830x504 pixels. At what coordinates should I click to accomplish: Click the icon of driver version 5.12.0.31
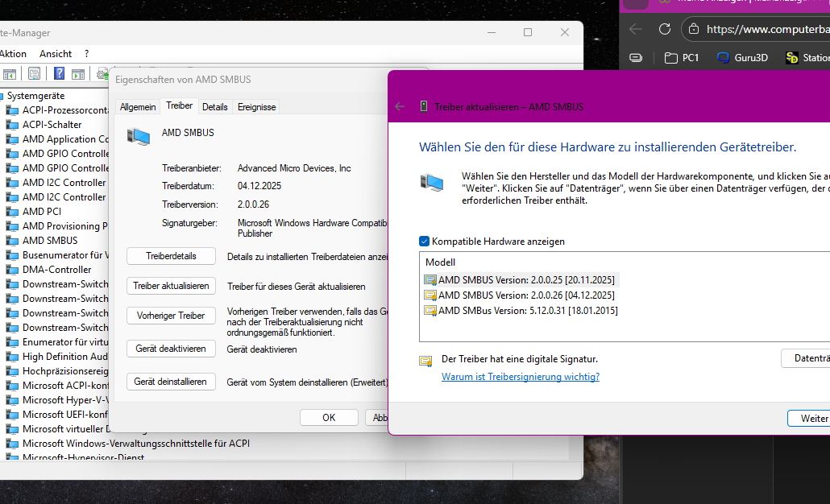click(430, 311)
